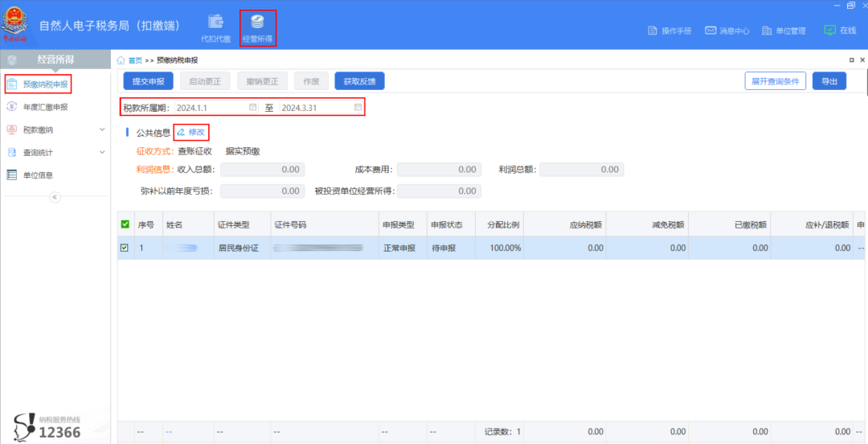Click the start date field 2024.1.1
This screenshot has width=868, height=444.
point(216,108)
